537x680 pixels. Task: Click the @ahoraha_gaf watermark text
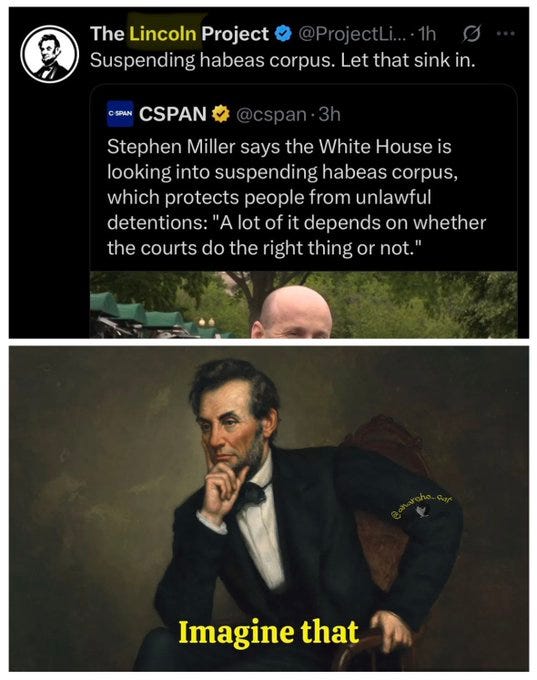422,505
